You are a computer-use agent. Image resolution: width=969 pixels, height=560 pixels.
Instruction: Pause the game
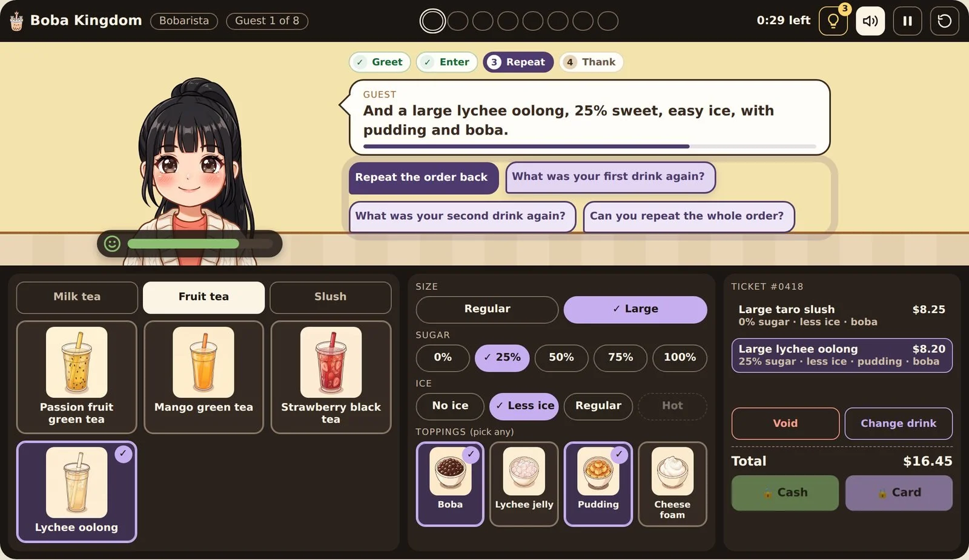907,21
